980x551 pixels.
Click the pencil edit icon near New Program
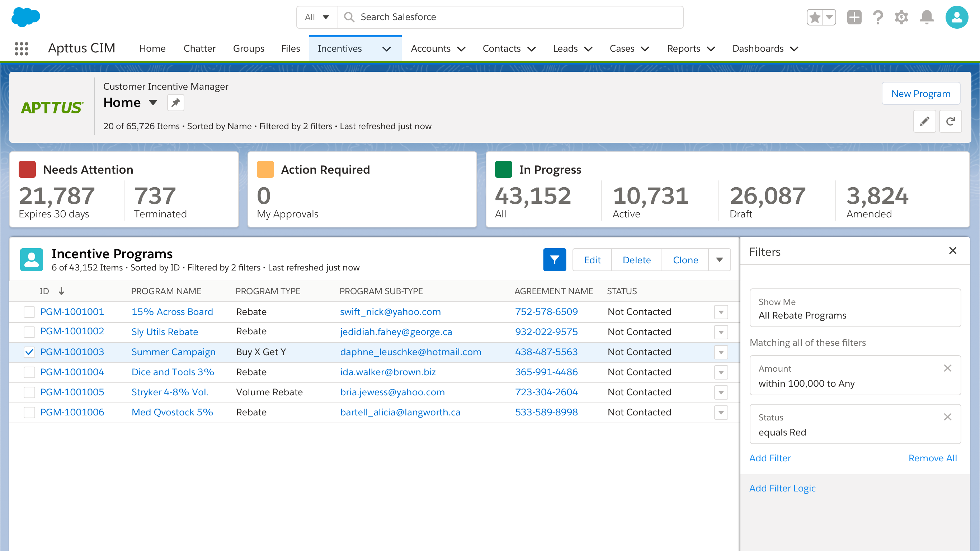pyautogui.click(x=925, y=121)
